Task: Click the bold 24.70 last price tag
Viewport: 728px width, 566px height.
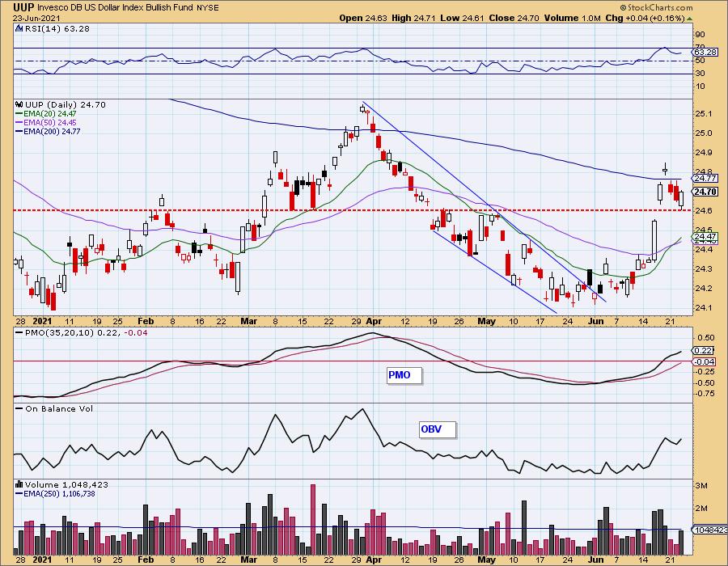Action: 705,192
